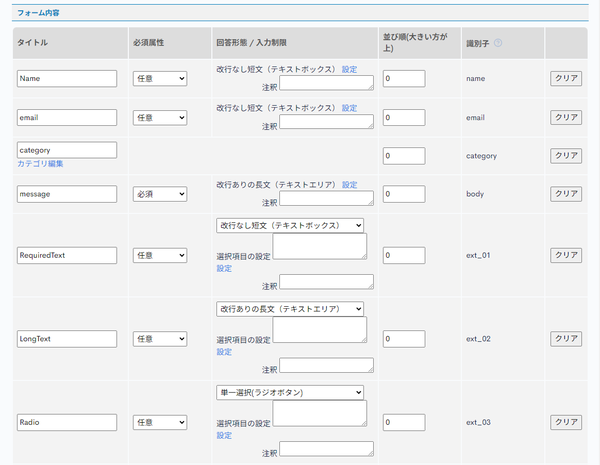Focus the RequiredText title input field
Image resolution: width=600 pixels, height=465 pixels.
67,255
